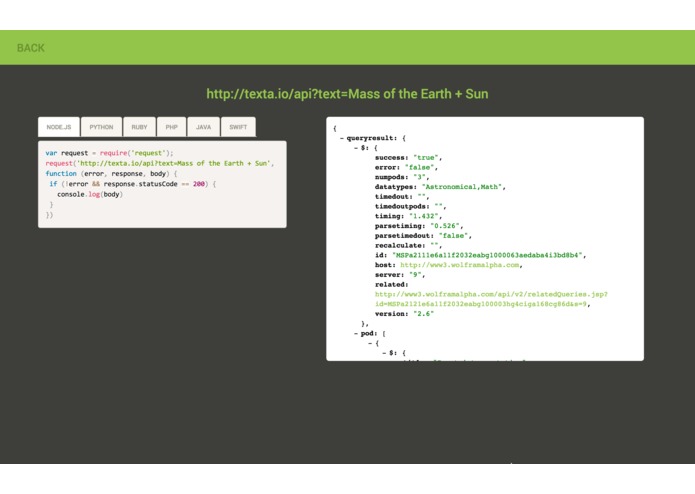Open the SWIFT code tab

(x=238, y=127)
